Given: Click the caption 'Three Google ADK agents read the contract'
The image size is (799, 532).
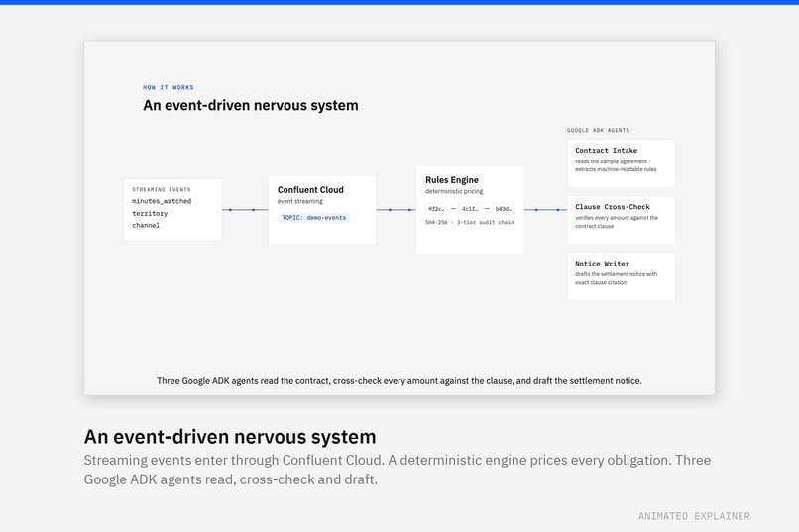Looking at the screenshot, I should (x=399, y=381).
